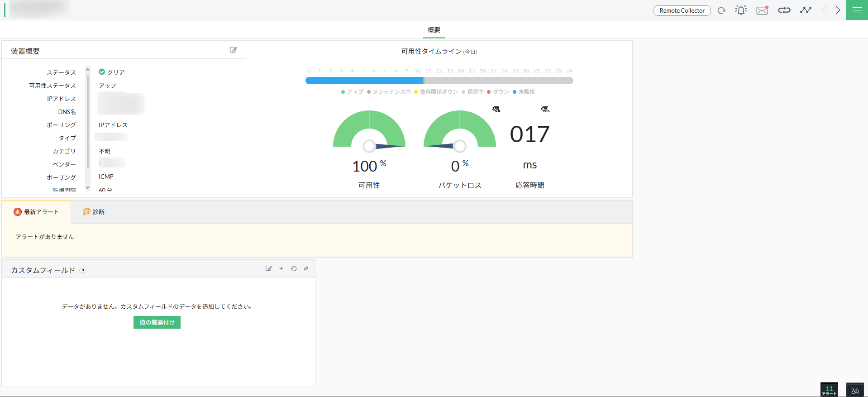
Task: Refresh the カスタムフィールド widget
Action: (x=294, y=268)
